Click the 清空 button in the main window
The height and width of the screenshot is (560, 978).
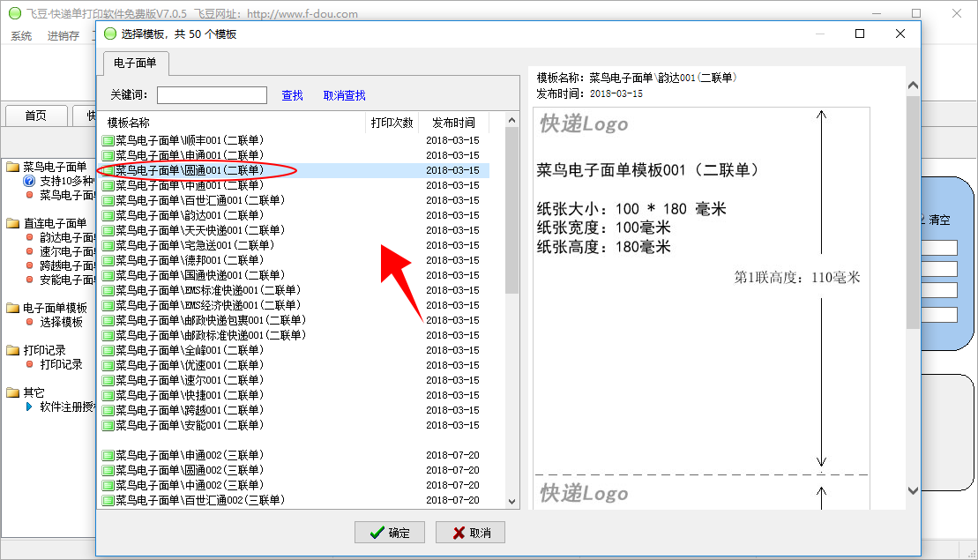939,220
